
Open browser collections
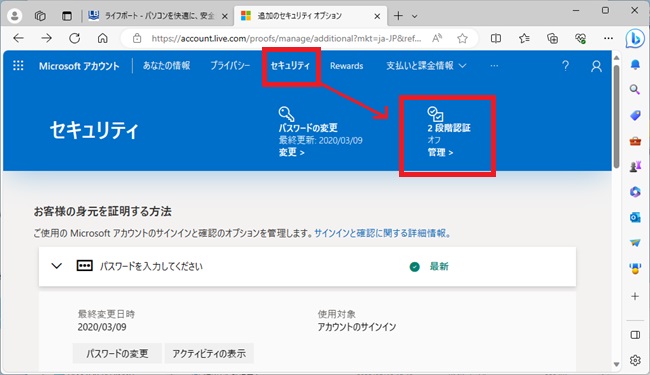click(552, 38)
